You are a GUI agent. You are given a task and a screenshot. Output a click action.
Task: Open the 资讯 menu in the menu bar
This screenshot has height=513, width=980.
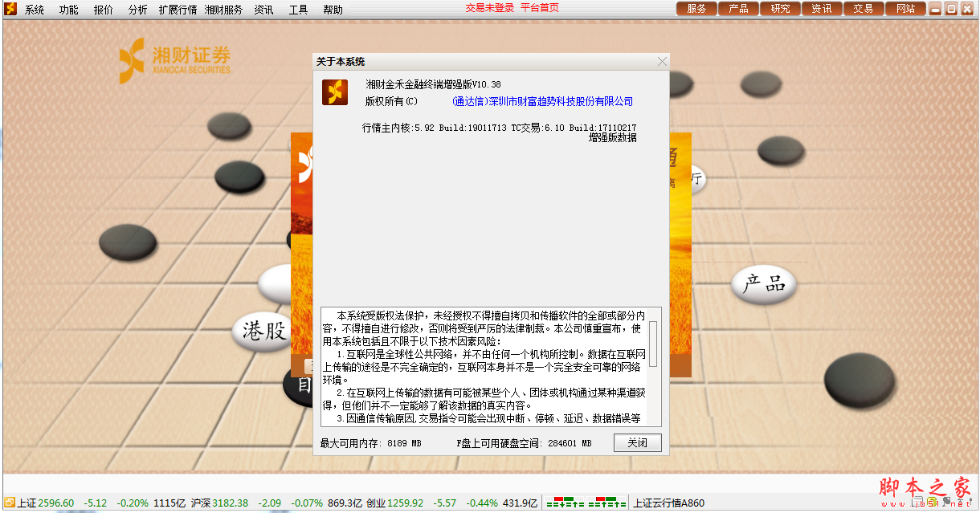coord(263,10)
